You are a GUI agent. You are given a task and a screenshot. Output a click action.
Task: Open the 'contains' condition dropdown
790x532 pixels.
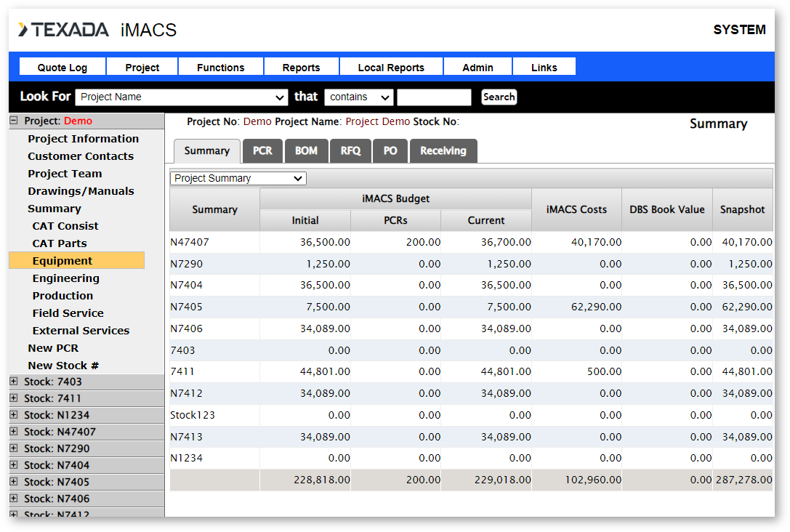(x=359, y=97)
